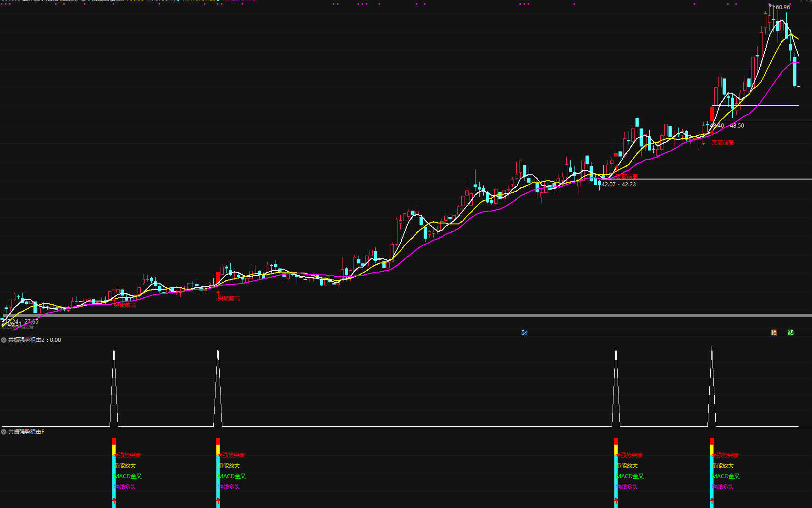812x508 pixels.
Task: Click the blue 财 finance marker icon
Action: (524, 333)
